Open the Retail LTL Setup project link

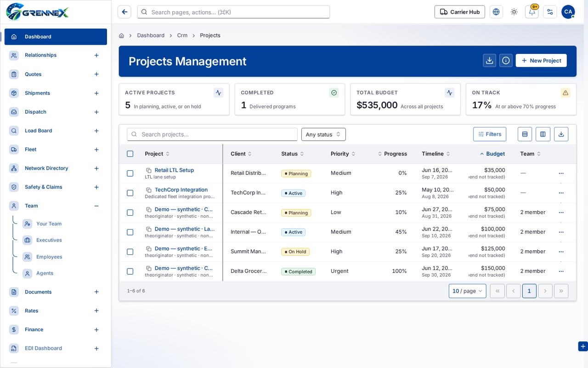click(x=174, y=170)
